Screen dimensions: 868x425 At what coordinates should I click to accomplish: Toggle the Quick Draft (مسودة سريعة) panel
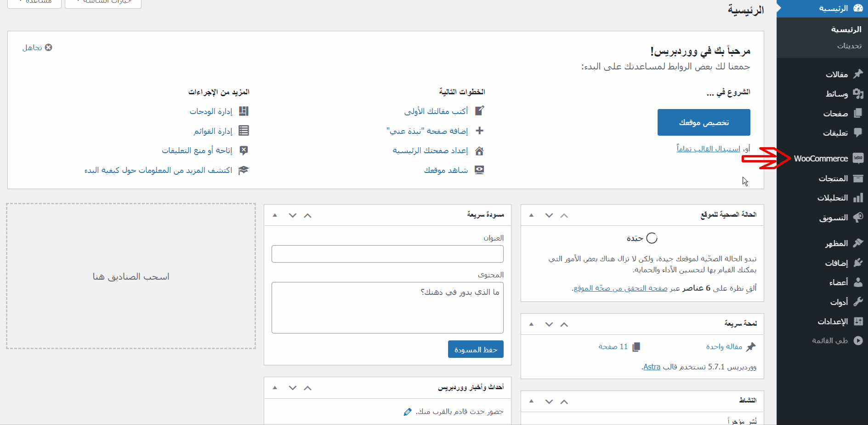[275, 215]
